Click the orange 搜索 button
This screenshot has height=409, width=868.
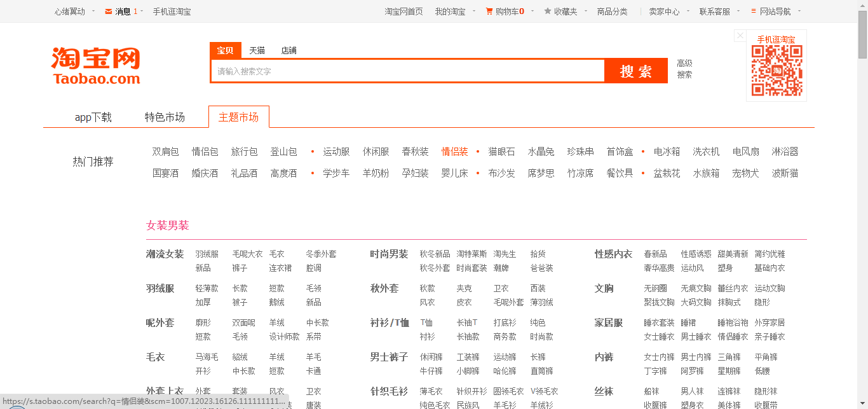pyautogui.click(x=636, y=71)
